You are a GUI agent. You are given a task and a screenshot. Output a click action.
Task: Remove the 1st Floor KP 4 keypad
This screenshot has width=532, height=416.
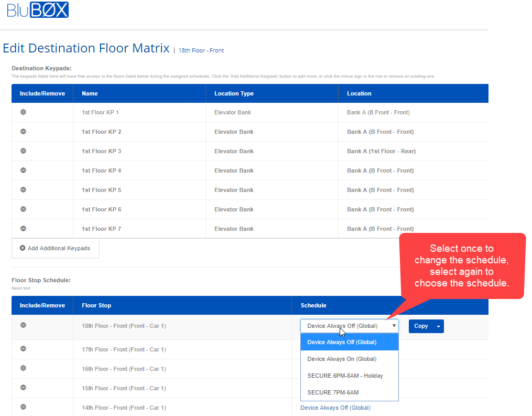(23, 170)
